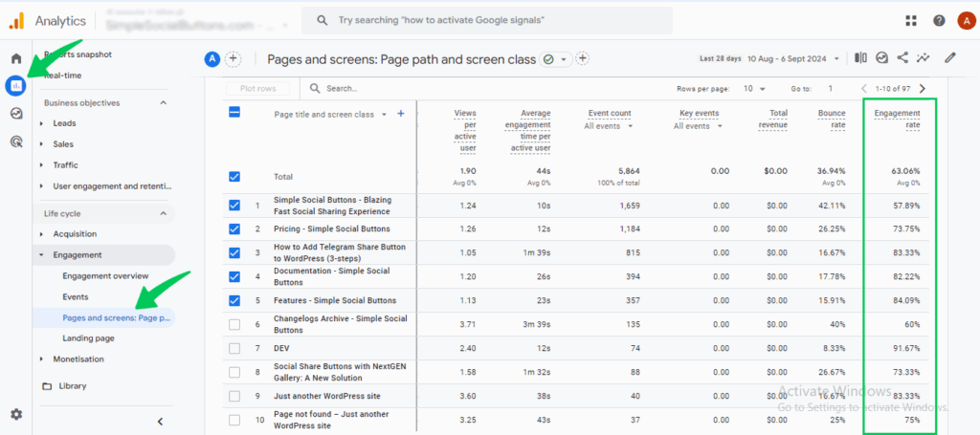The image size is (980, 435).
Task: Open Engagement overview report
Action: point(105,276)
